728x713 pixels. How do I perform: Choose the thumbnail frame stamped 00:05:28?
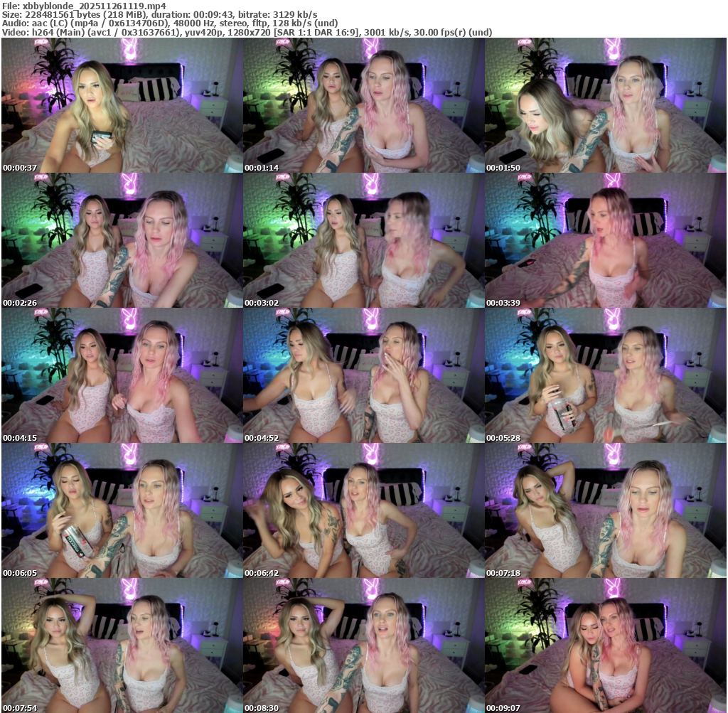[x=606, y=375]
